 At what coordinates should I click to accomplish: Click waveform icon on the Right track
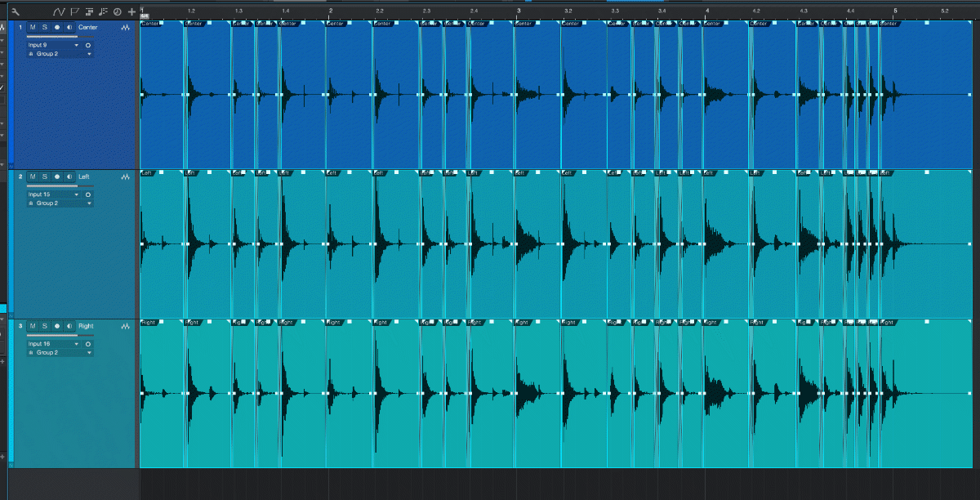pyautogui.click(x=125, y=327)
